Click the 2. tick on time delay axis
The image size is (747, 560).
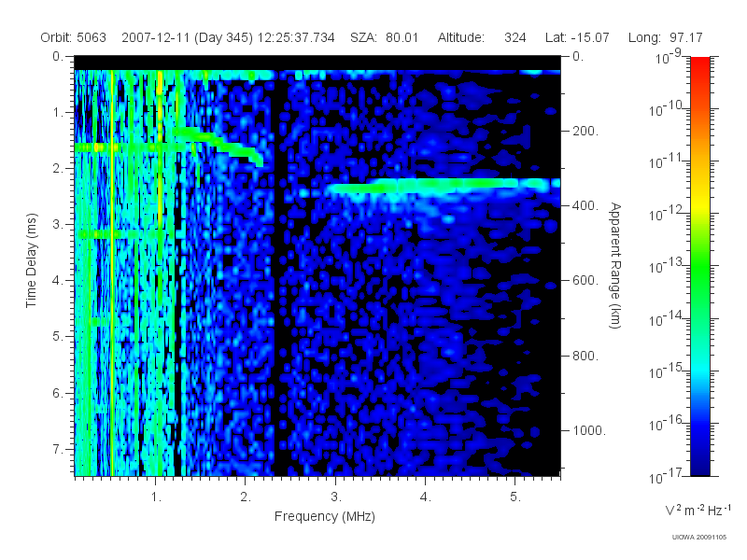point(58,169)
